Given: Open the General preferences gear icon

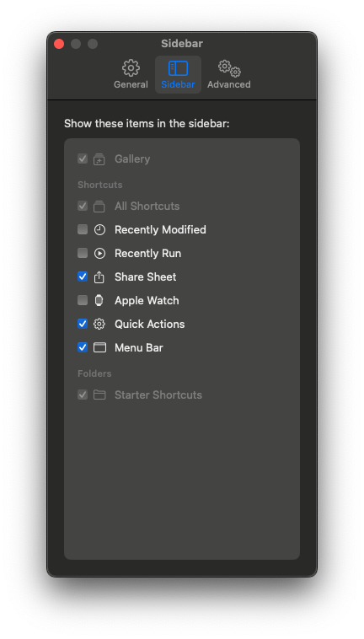Looking at the screenshot, I should [x=131, y=67].
